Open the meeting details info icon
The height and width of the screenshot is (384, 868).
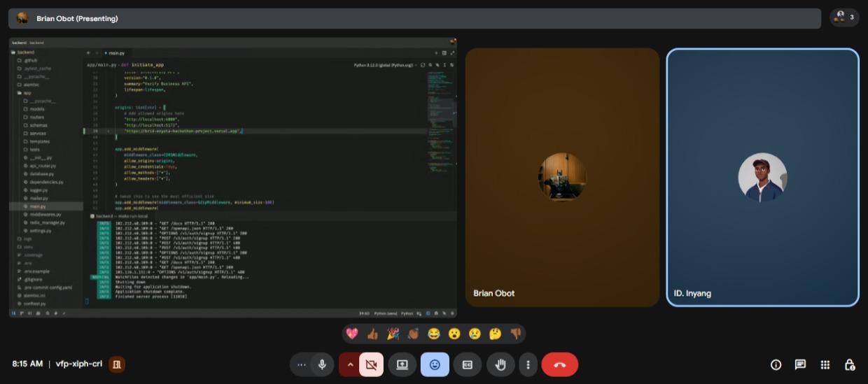click(x=776, y=364)
